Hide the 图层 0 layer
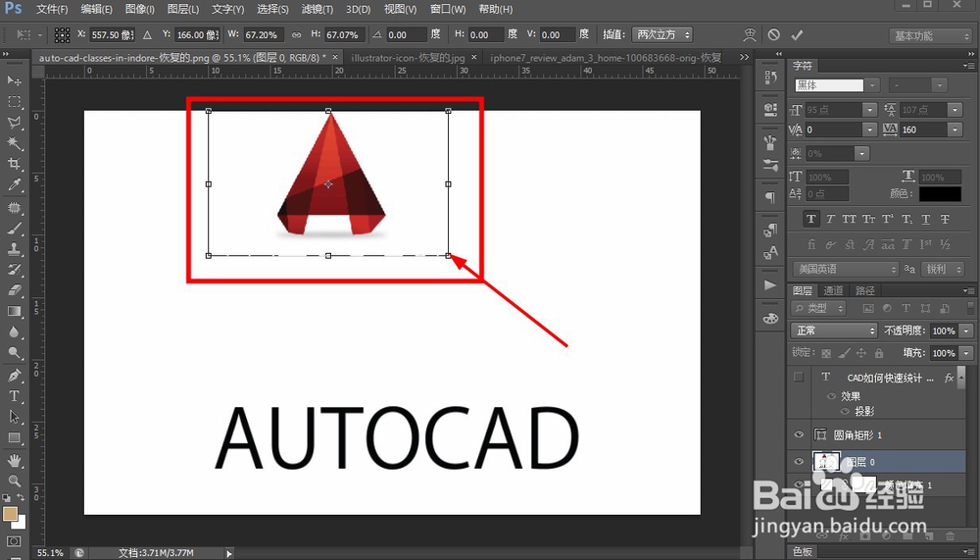 click(799, 462)
